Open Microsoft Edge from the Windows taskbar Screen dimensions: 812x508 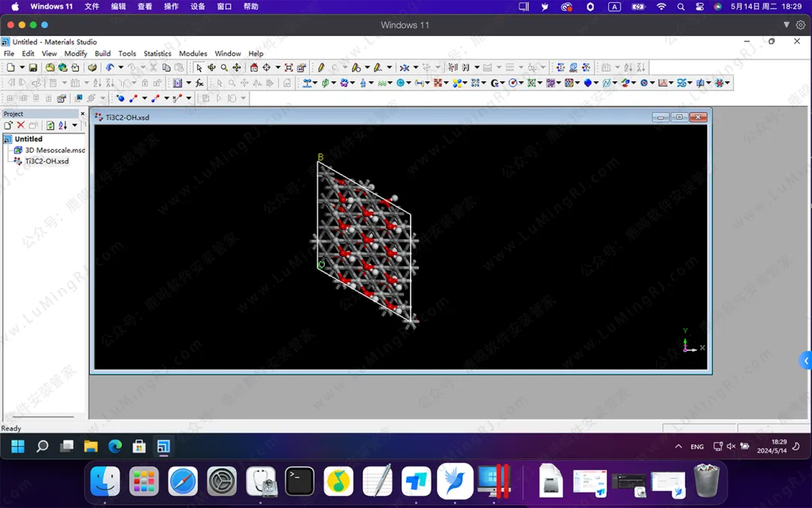(115, 446)
